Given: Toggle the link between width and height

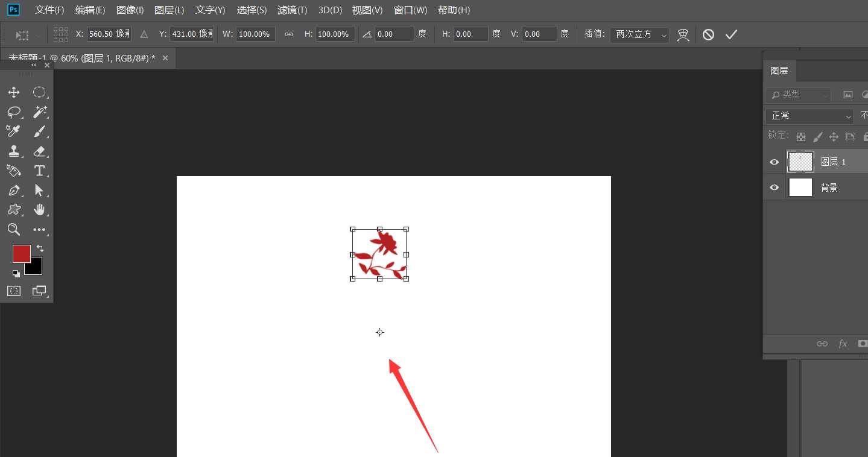Looking at the screenshot, I should (289, 34).
